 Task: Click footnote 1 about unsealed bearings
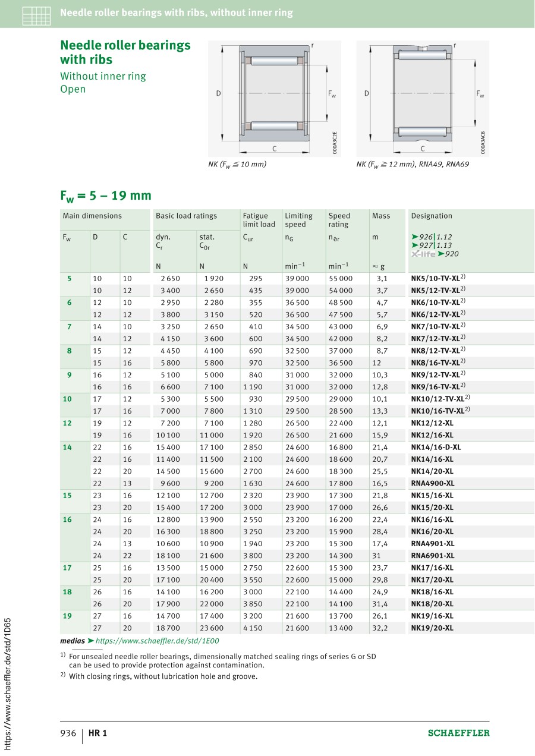click(218, 661)
